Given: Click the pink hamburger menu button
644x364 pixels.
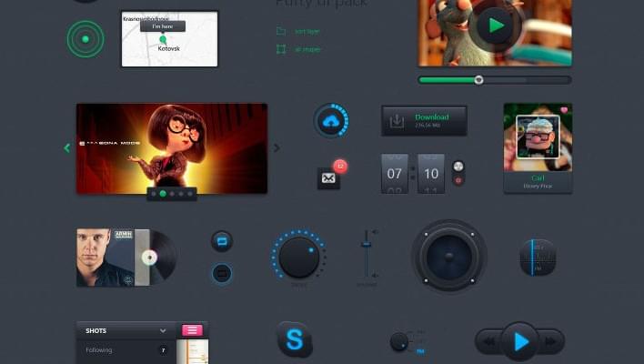Looking at the screenshot, I should coord(192,330).
